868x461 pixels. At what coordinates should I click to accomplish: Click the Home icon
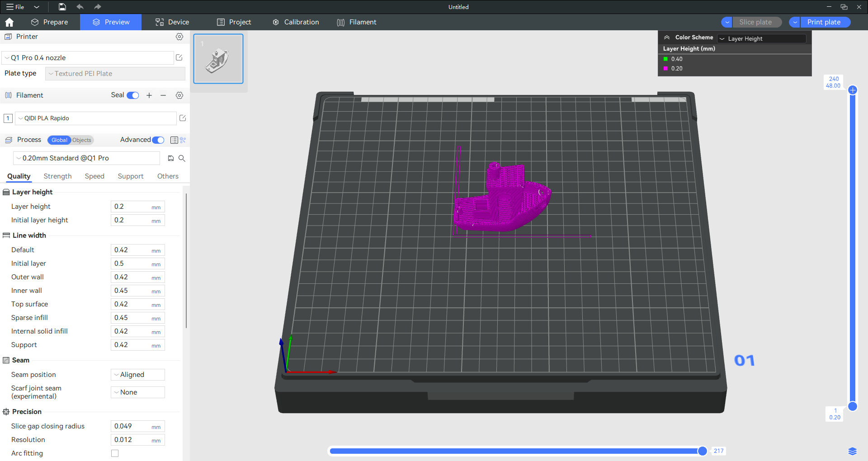[x=9, y=22]
